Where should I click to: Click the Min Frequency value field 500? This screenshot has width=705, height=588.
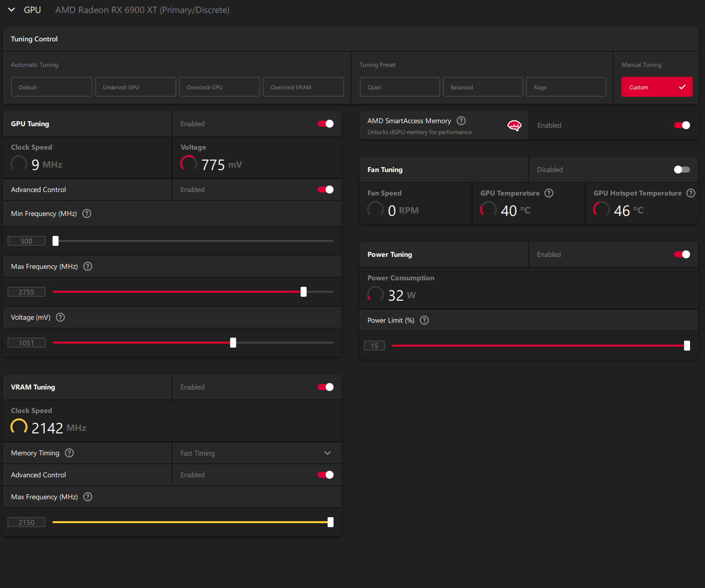pos(26,241)
